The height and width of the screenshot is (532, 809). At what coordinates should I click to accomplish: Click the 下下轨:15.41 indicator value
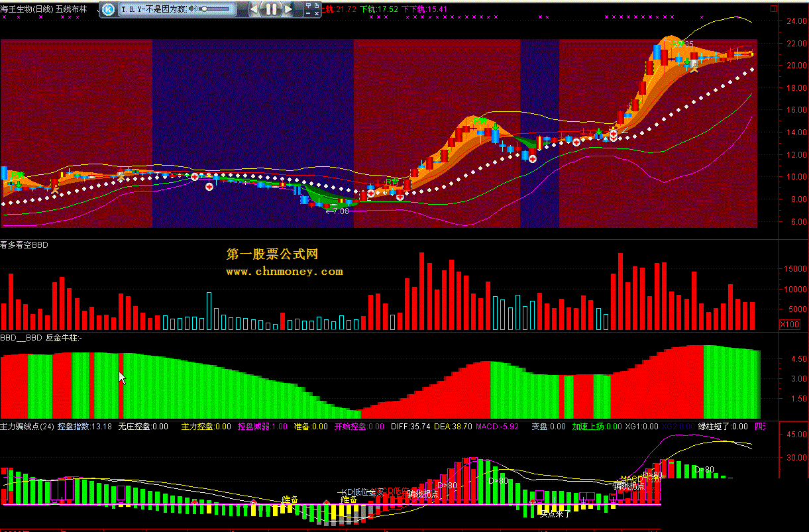pos(425,9)
